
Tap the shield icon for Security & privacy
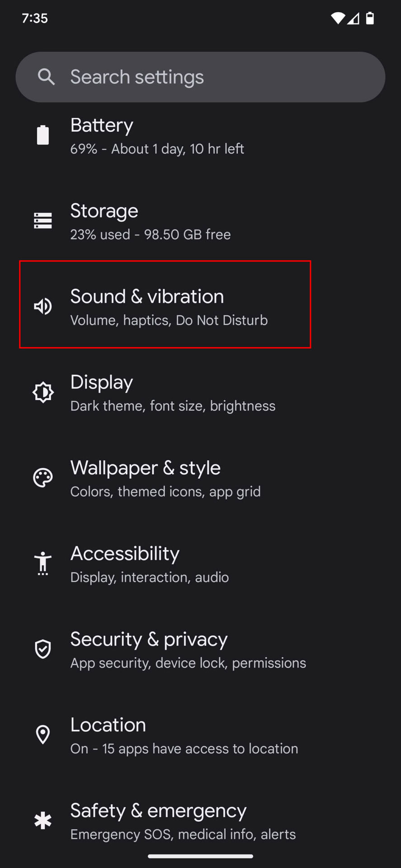43,649
